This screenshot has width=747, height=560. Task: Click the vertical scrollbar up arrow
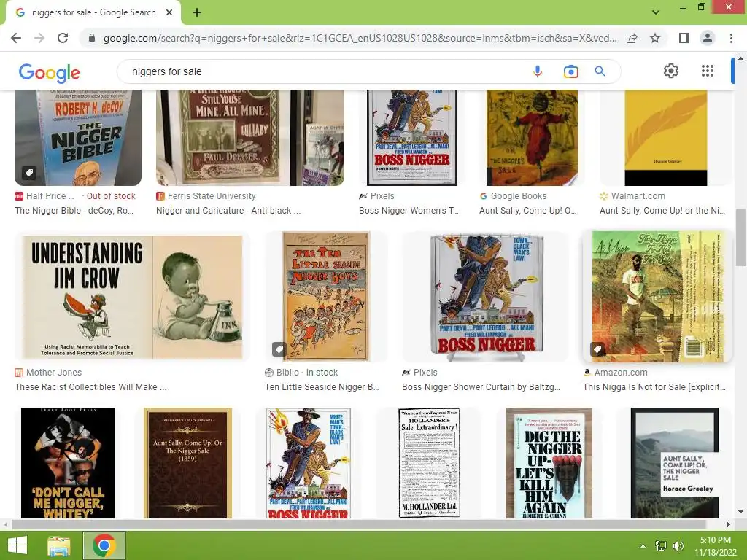[x=740, y=58]
